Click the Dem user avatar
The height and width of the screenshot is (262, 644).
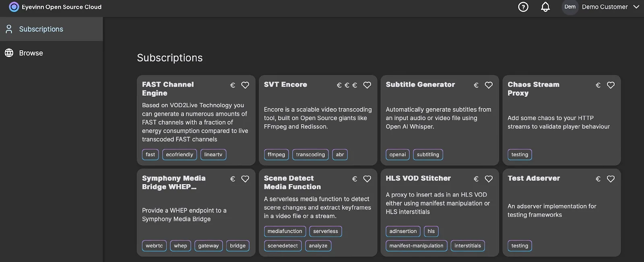[570, 7]
